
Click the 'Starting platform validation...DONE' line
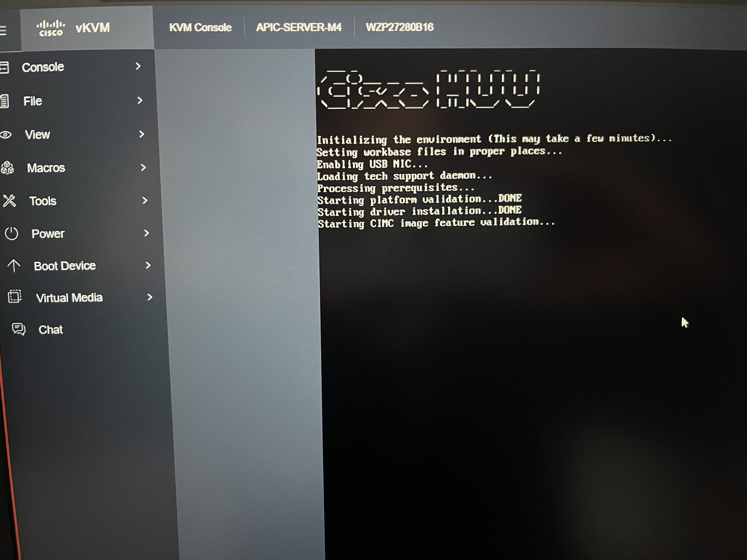420,199
